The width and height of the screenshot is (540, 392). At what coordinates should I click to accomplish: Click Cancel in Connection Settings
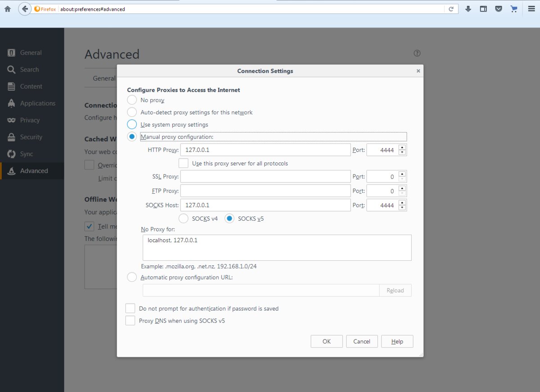[x=361, y=341]
